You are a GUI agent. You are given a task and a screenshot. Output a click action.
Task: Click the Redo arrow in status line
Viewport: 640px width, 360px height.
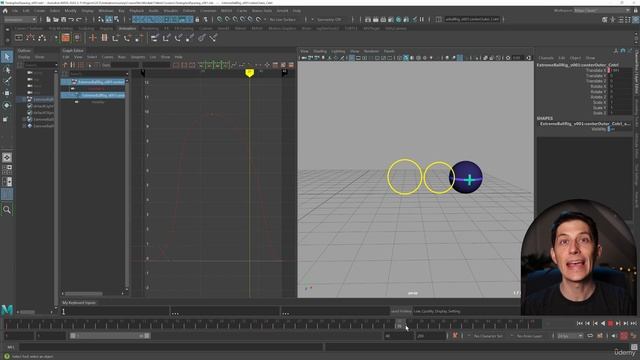pyautogui.click(x=79, y=19)
